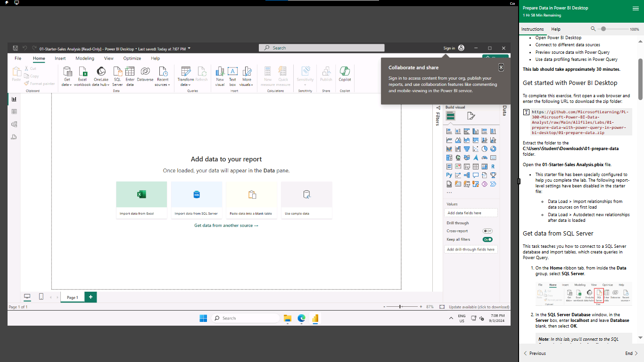Add a new report page

pyautogui.click(x=91, y=297)
